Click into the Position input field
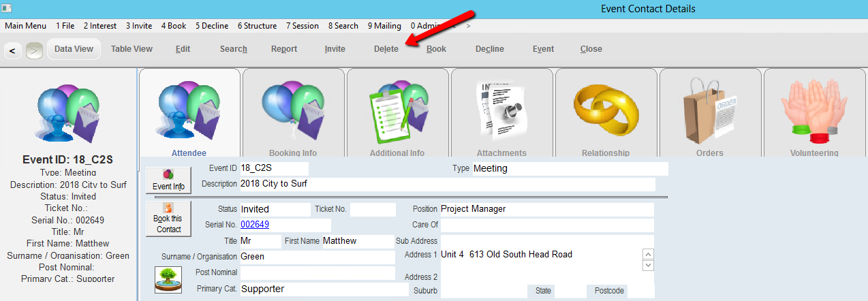Screen dimensions: 868x301 point(546,209)
